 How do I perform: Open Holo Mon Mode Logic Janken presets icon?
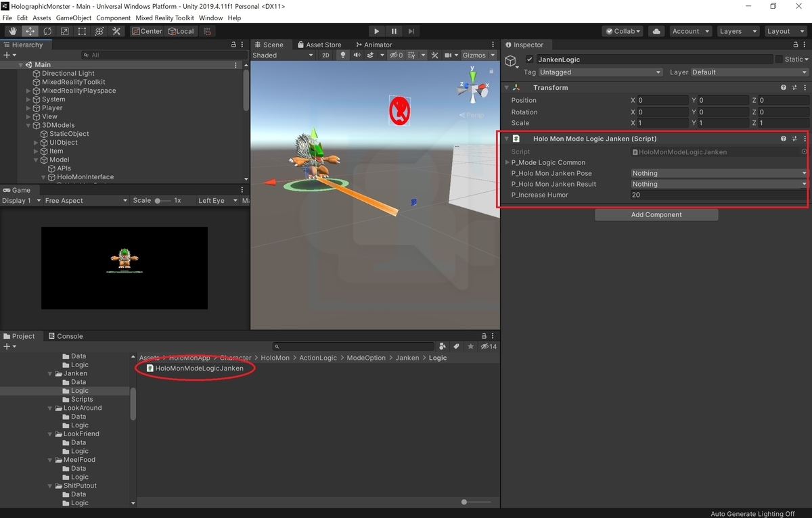(794, 139)
